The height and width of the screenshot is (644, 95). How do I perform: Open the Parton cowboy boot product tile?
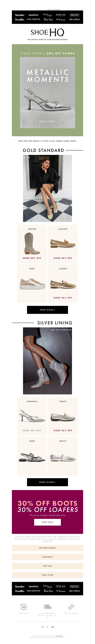pyautogui.click(x=32, y=244)
